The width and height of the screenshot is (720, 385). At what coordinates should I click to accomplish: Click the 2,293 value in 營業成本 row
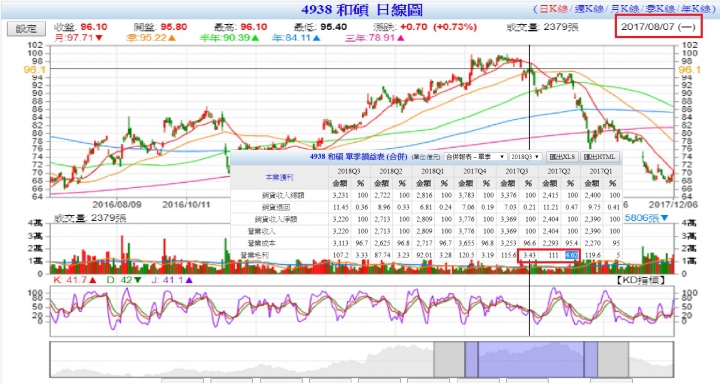click(x=551, y=243)
